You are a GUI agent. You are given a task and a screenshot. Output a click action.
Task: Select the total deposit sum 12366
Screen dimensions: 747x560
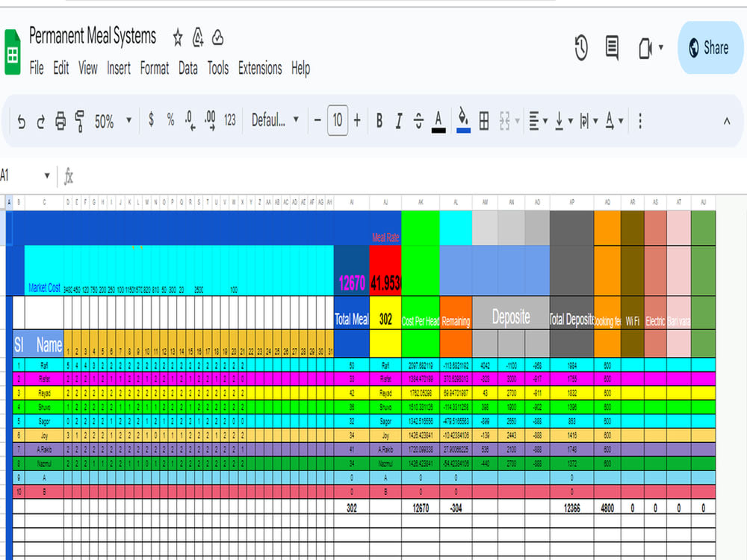571,507
